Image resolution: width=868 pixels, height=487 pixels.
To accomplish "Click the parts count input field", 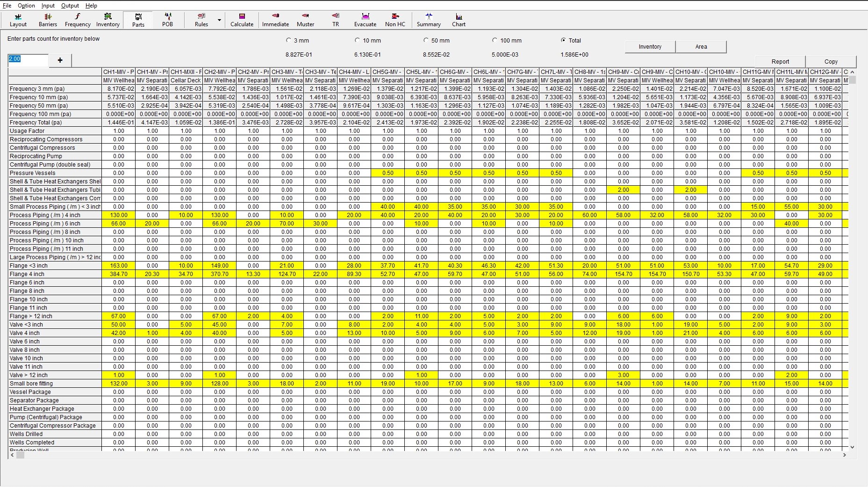I will (x=28, y=60).
